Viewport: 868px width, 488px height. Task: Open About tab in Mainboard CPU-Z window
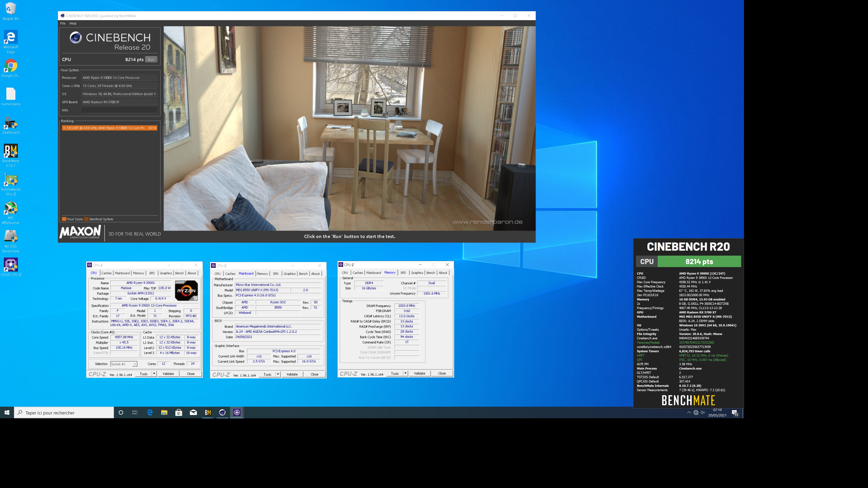coord(315,274)
